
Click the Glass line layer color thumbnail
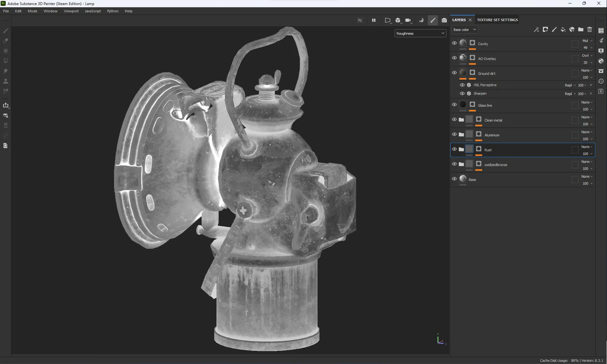463,105
